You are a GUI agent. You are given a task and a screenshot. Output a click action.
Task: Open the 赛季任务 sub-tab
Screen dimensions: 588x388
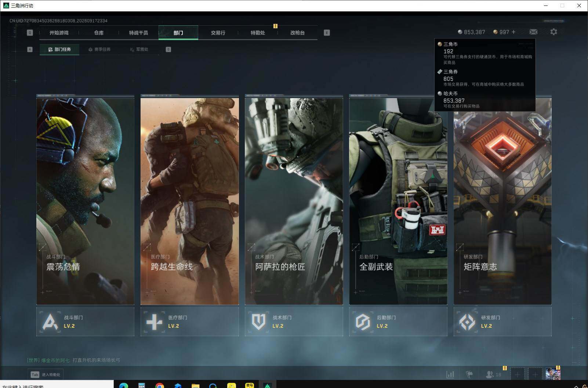pyautogui.click(x=99, y=49)
